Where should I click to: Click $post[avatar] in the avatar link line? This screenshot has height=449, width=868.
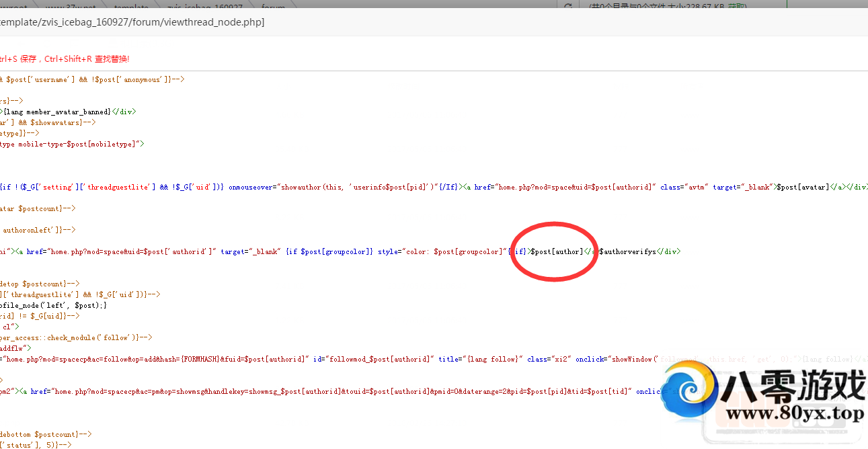coord(803,187)
